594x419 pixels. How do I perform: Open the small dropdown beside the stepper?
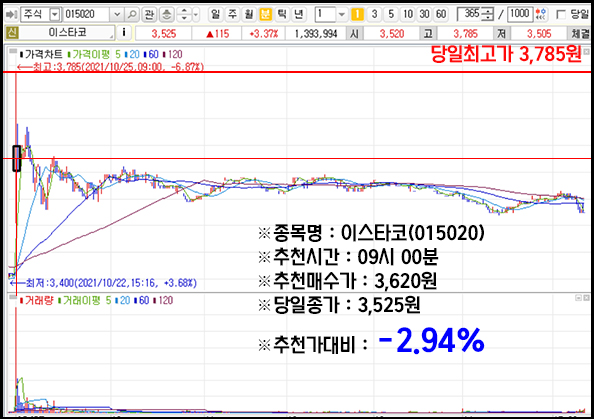click(x=196, y=14)
